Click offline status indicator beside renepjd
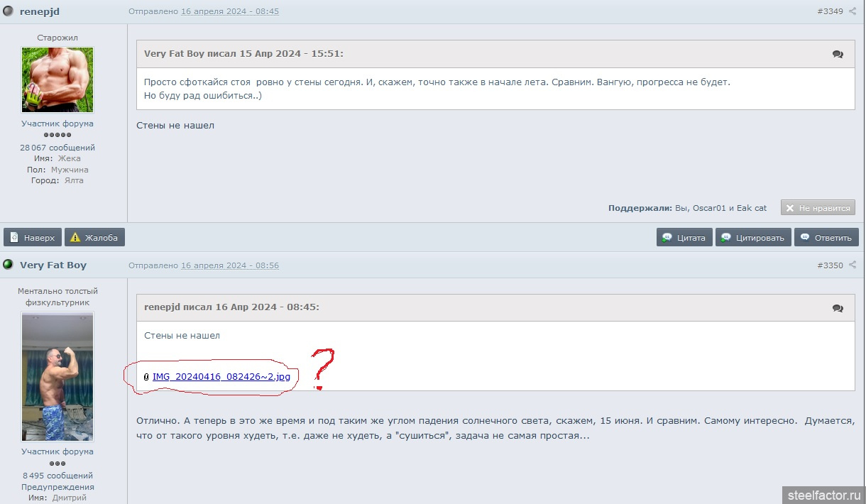The height and width of the screenshot is (504, 866). (x=8, y=11)
